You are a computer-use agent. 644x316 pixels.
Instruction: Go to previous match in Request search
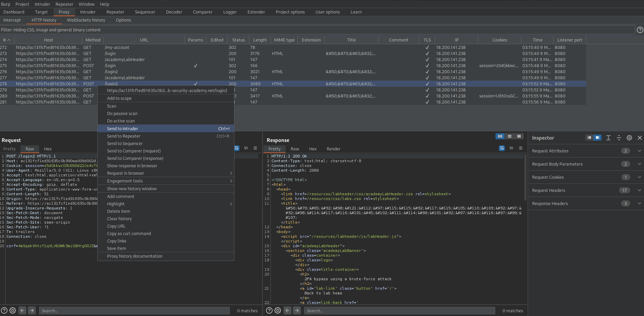click(22, 311)
